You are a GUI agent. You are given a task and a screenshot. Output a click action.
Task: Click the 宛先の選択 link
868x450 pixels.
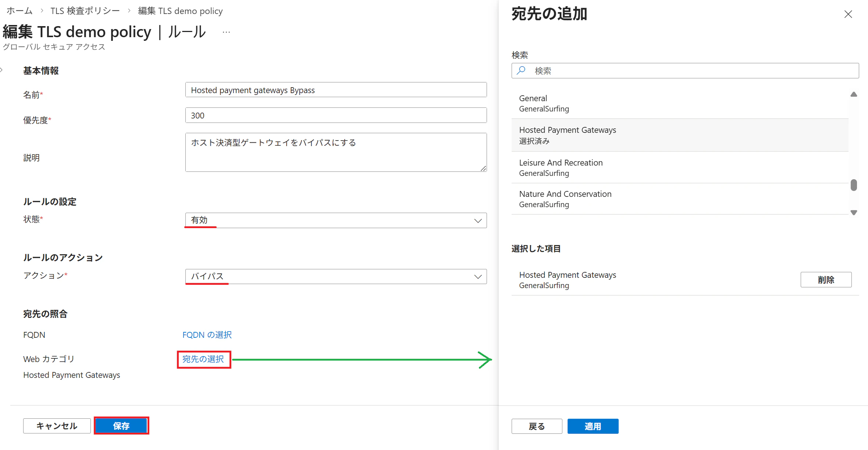[203, 359]
